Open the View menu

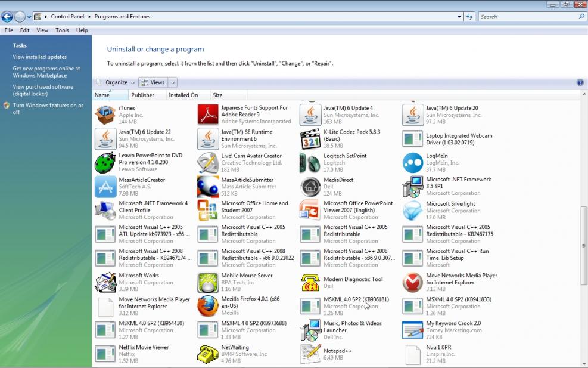click(42, 30)
